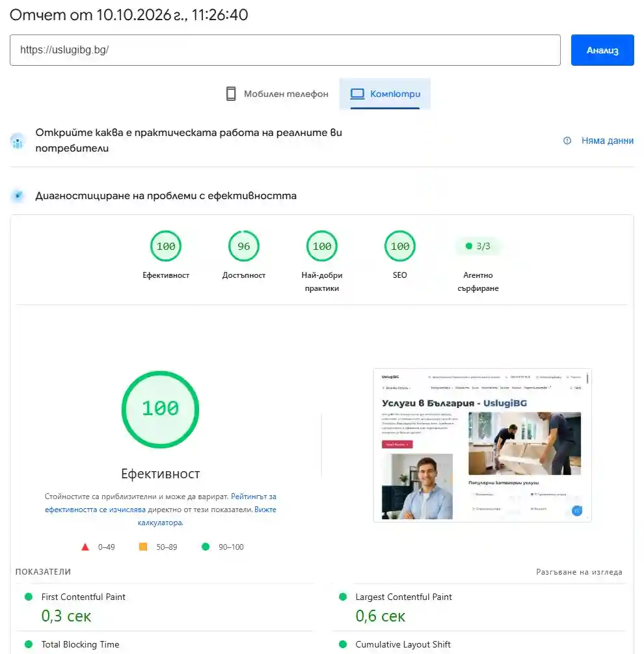Click the 0,6 сек value

(380, 616)
